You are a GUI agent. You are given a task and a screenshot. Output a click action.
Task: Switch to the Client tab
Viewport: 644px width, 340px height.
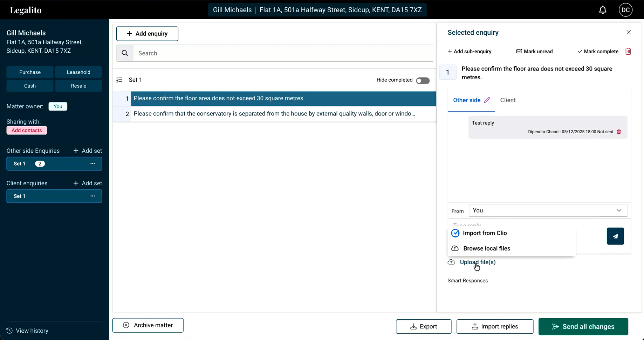507,100
